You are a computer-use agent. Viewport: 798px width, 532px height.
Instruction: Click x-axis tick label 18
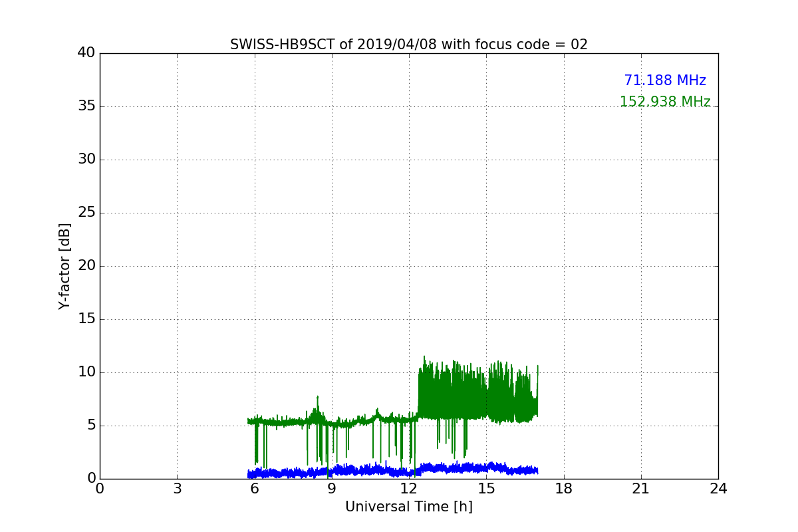pos(564,489)
